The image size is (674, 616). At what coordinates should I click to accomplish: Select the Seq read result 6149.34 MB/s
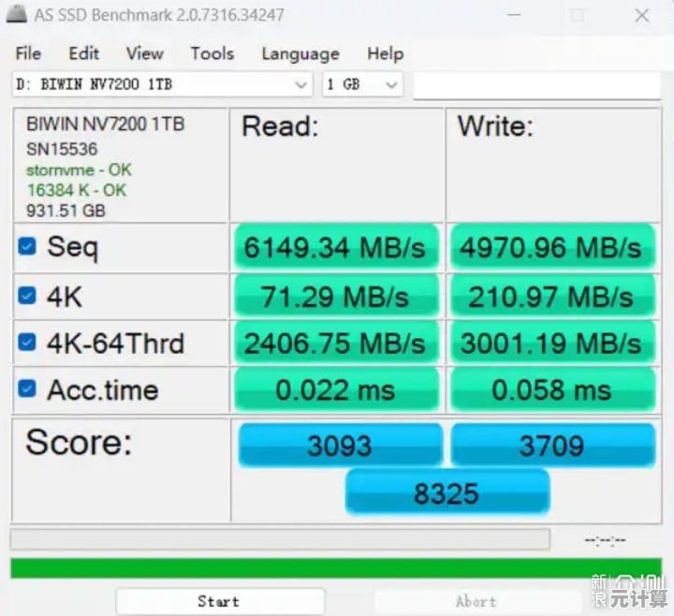click(x=336, y=247)
